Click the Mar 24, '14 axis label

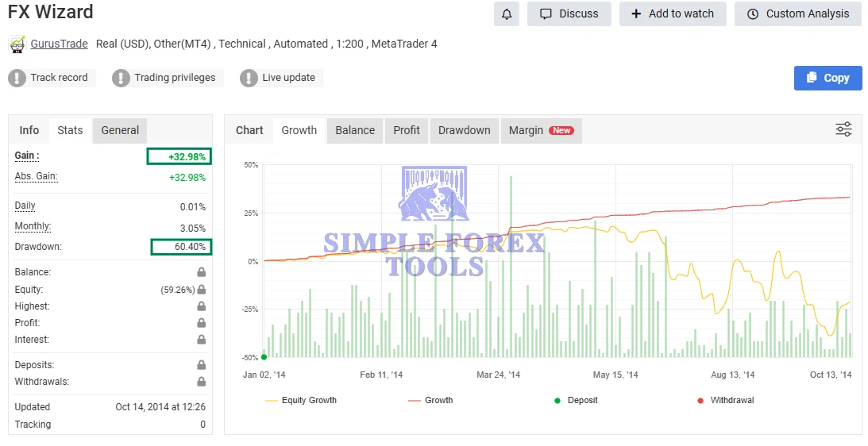click(498, 375)
